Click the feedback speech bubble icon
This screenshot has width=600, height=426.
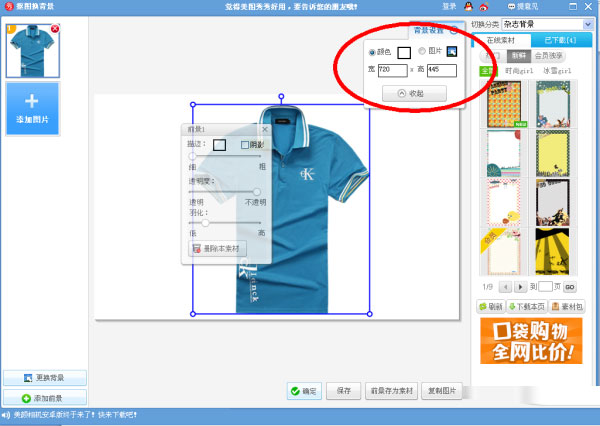(508, 6)
